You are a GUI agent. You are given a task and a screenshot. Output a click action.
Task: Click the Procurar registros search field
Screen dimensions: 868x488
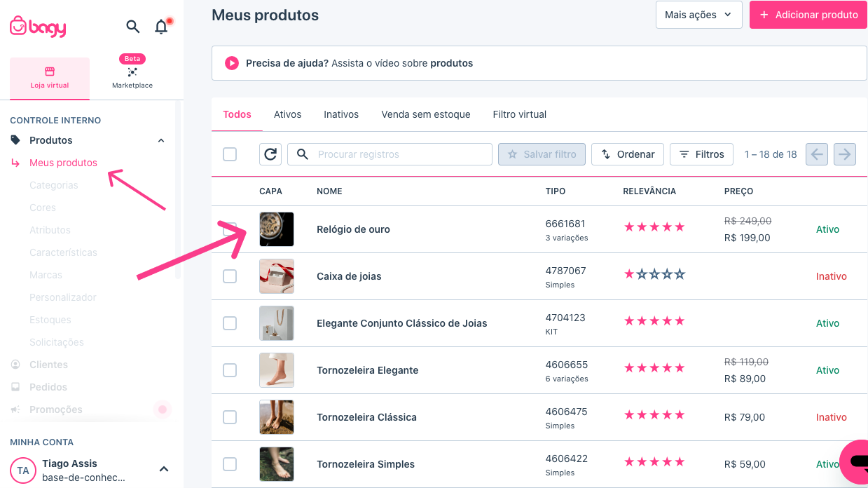tap(390, 154)
